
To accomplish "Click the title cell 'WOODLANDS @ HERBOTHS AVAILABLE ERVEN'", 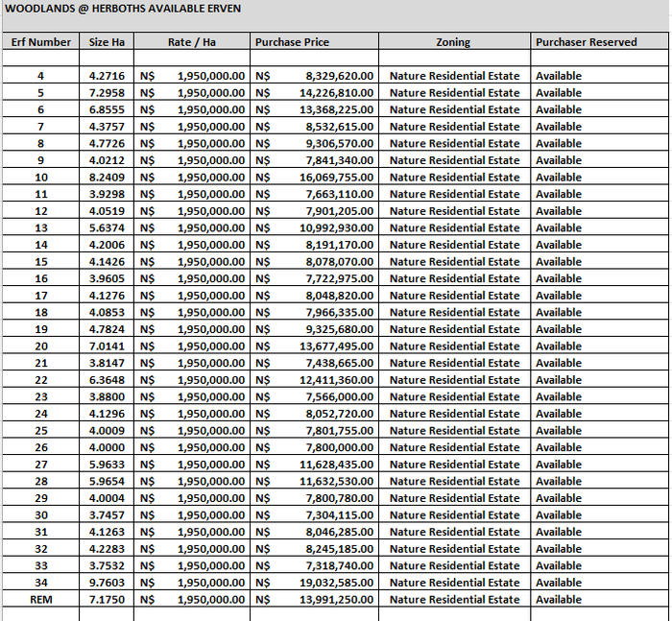I will coord(123,9).
